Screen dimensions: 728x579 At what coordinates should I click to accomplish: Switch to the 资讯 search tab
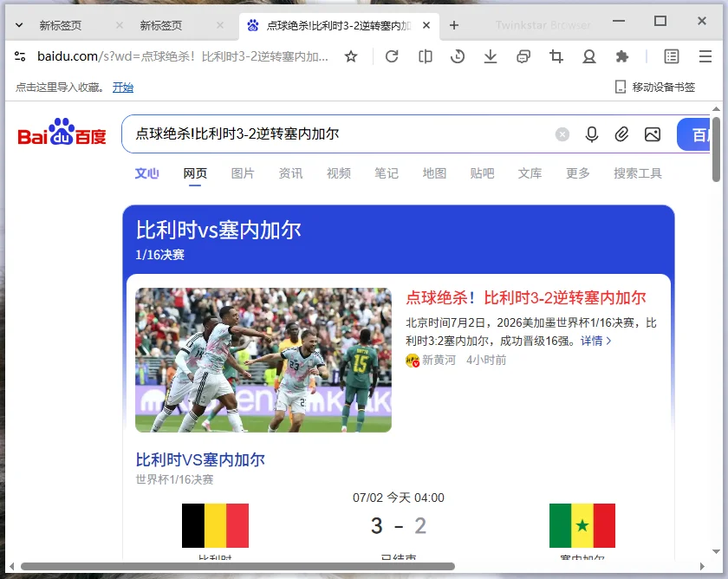coord(290,173)
